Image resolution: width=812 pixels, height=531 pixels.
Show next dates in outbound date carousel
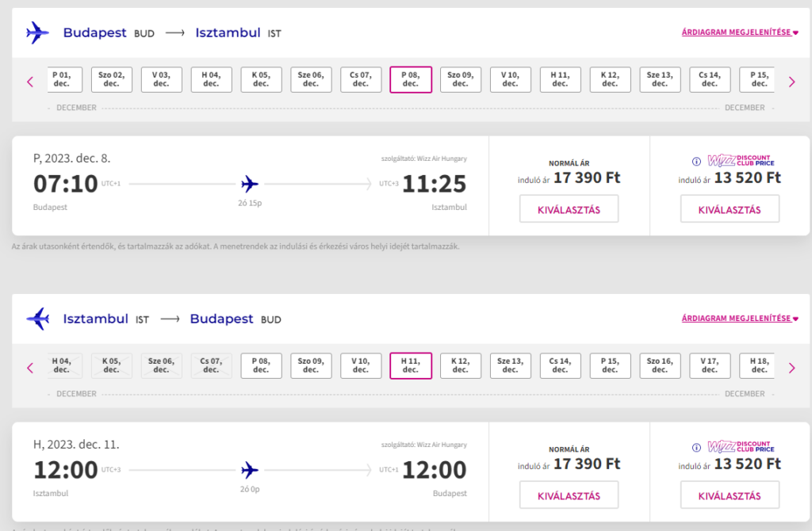(791, 82)
